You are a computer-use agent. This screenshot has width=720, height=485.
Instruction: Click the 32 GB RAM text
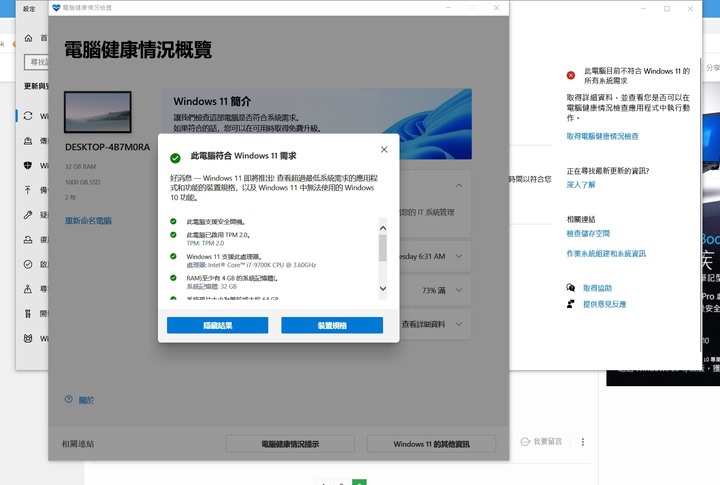click(80, 166)
